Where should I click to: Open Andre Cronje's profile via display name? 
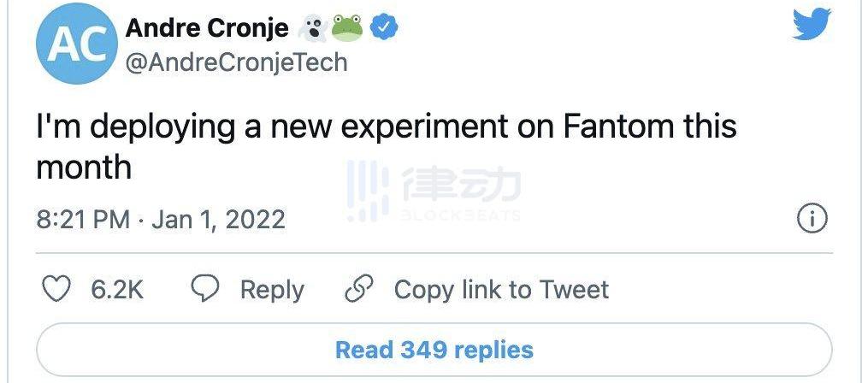point(207,28)
